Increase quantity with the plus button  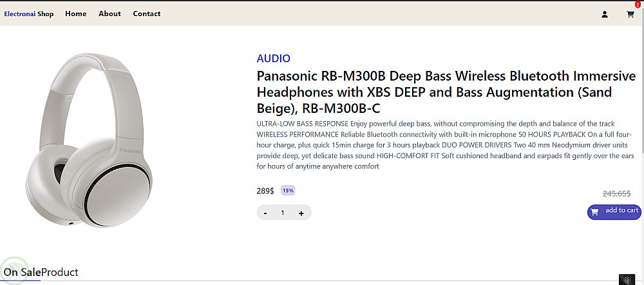coord(301,213)
